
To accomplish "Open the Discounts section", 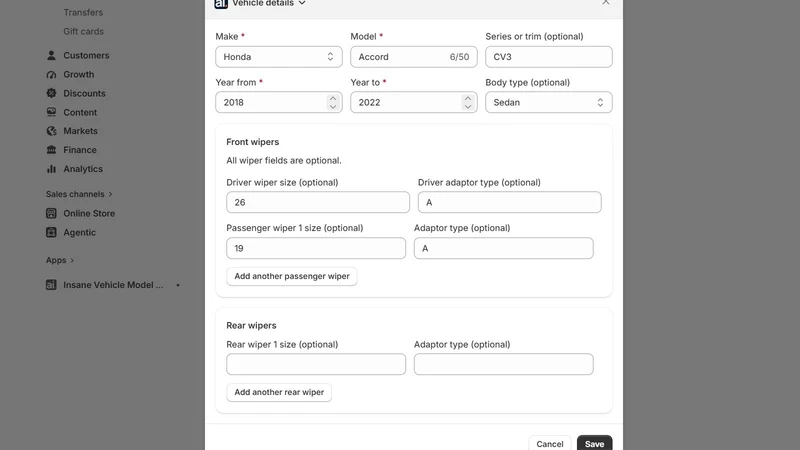I will [x=84, y=93].
